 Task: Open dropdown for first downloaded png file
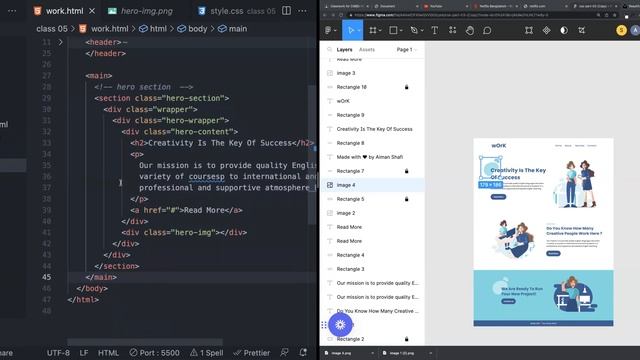pos(372,353)
